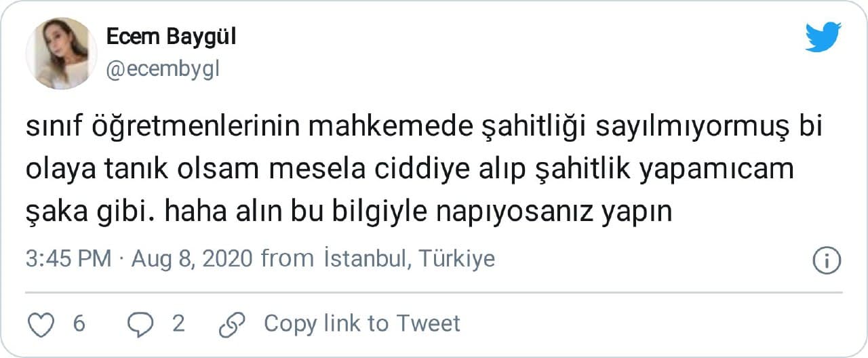Click the display name Ecem Baygül
Viewport: 868px width, 358px height.
[171, 38]
